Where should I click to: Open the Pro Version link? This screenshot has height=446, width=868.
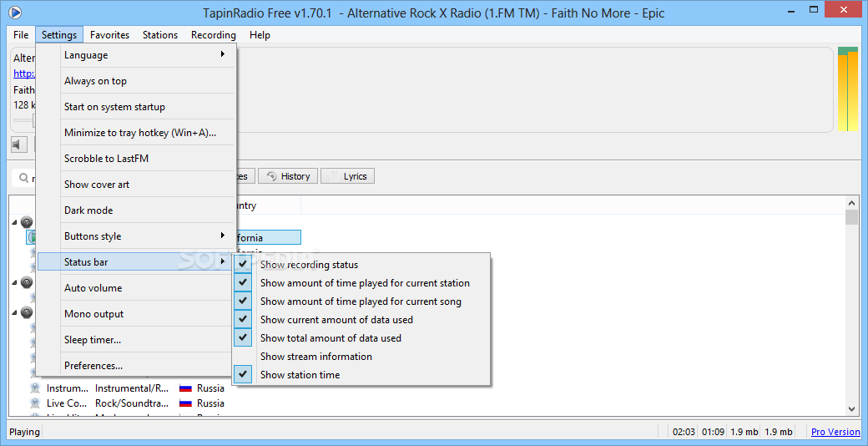[835, 432]
